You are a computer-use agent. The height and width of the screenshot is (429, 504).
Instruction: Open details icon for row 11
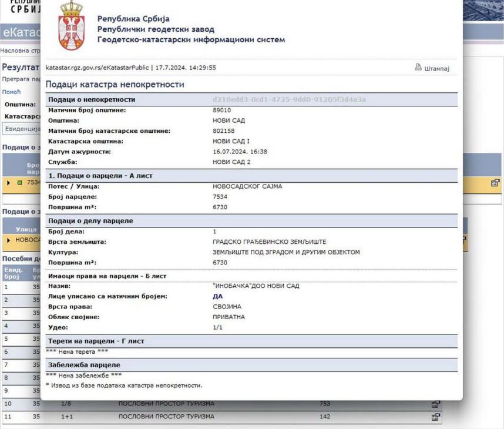(x=435, y=417)
